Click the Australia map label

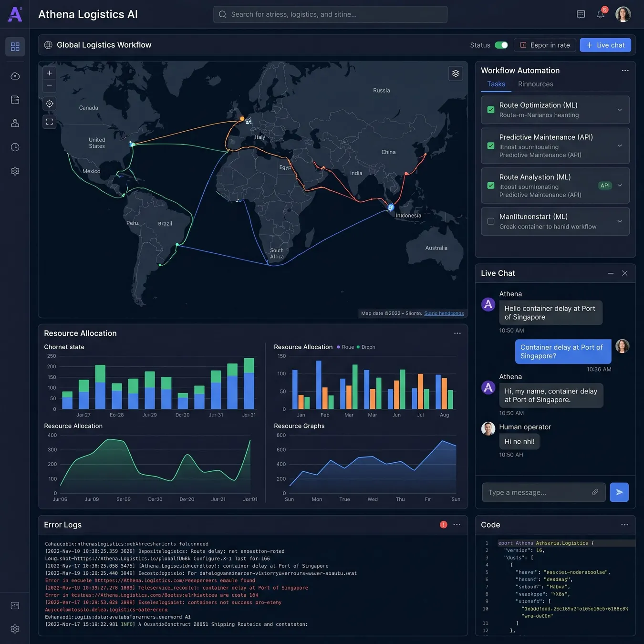click(436, 248)
